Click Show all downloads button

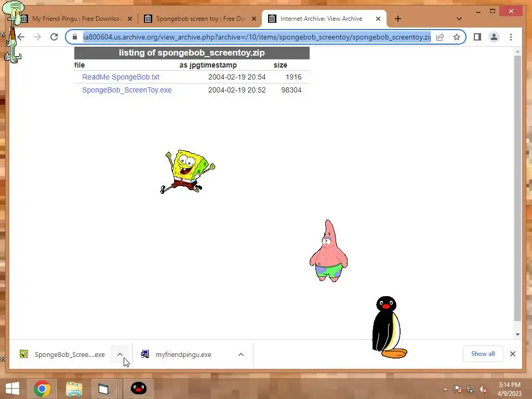point(483,354)
